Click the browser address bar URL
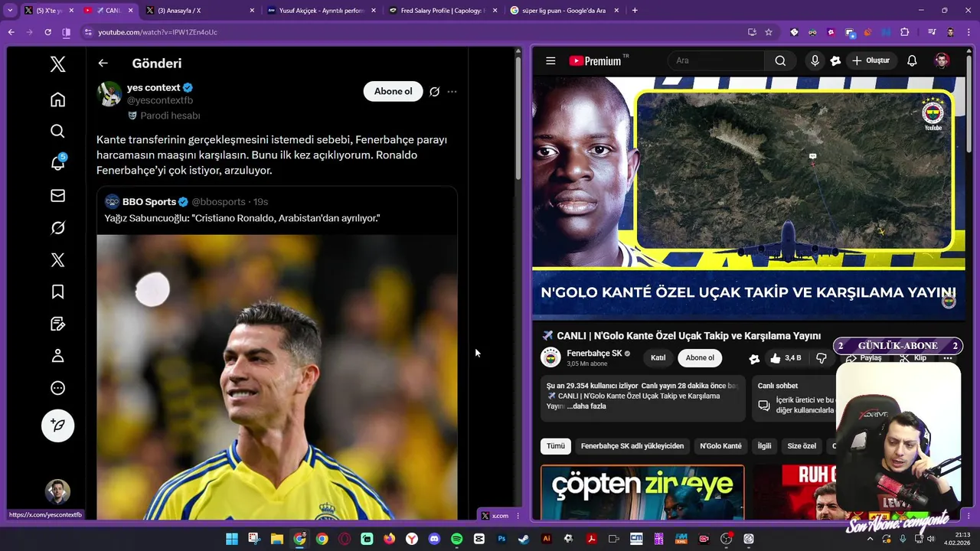 158,32
